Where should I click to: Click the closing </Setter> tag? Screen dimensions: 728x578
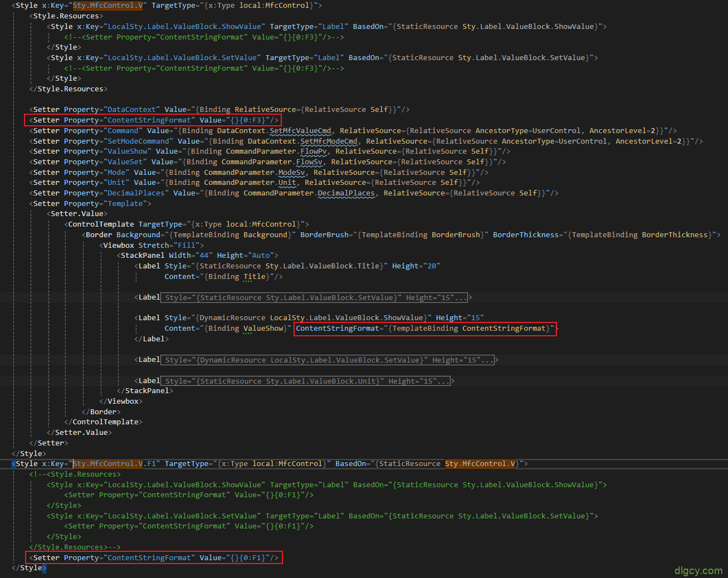(x=48, y=443)
